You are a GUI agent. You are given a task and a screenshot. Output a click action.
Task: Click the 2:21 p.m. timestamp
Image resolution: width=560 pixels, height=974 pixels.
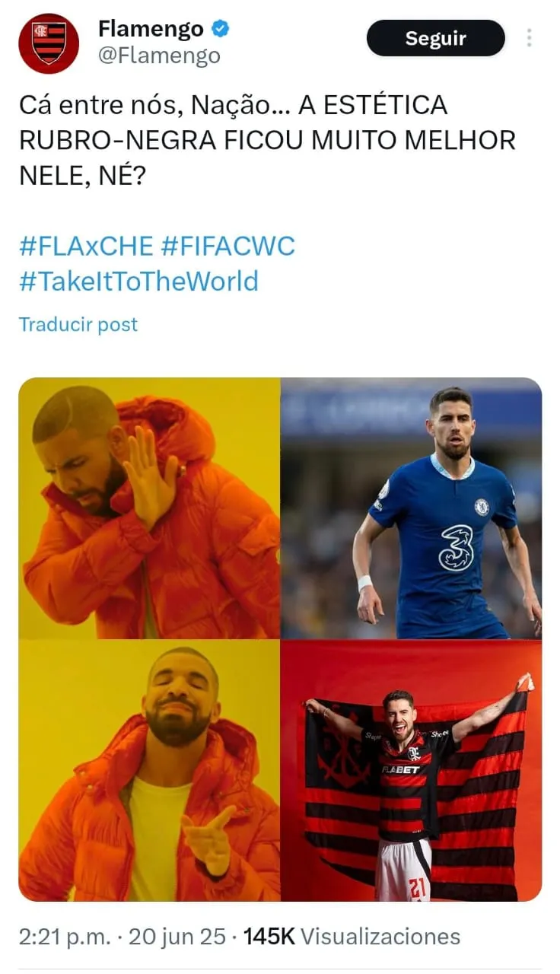(65, 937)
